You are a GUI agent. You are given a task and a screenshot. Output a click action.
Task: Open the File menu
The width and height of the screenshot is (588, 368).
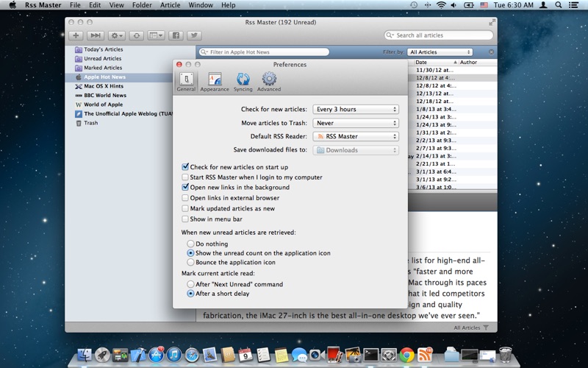75,5
